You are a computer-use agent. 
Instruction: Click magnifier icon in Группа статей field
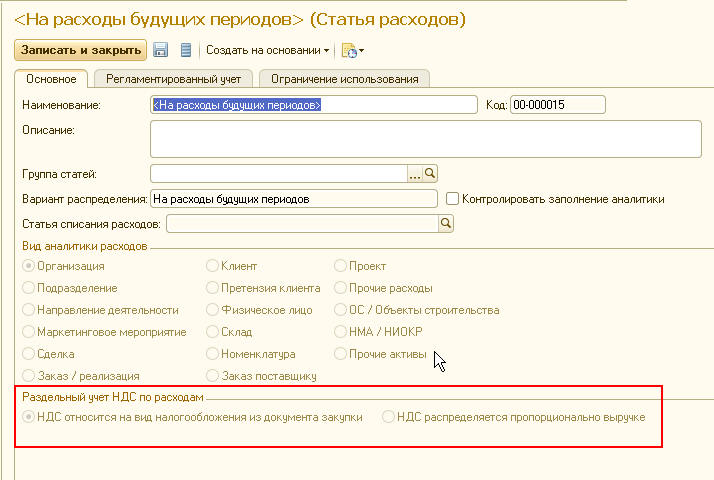(x=430, y=174)
